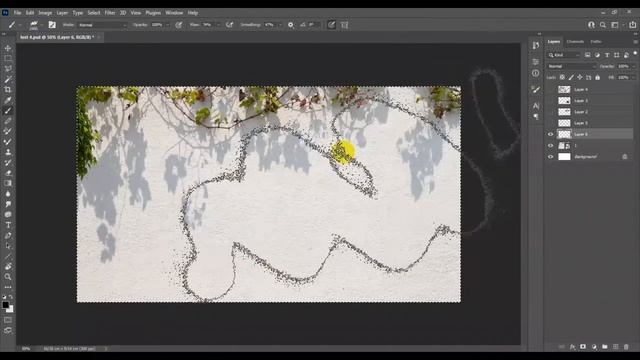Toggle layer filtering switch on or off
This screenshot has width=640, height=360.
(635, 53)
